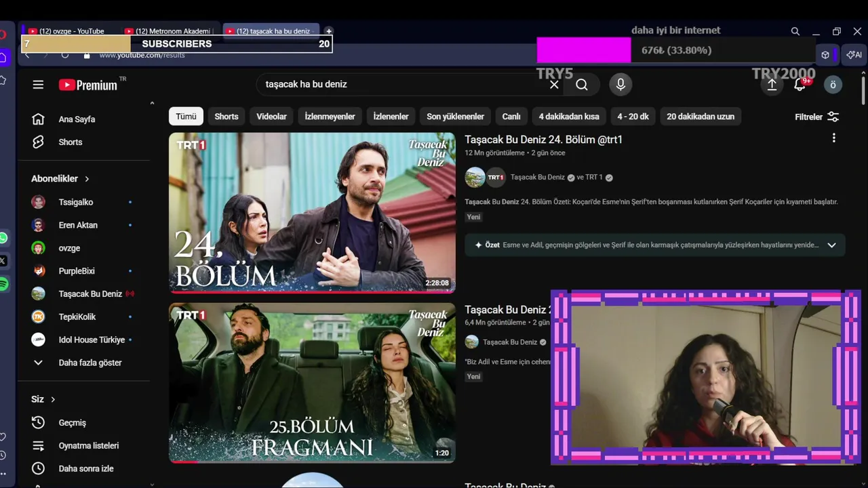Click the youtube.com/results address bar
The width and height of the screenshot is (868, 488).
(x=142, y=55)
